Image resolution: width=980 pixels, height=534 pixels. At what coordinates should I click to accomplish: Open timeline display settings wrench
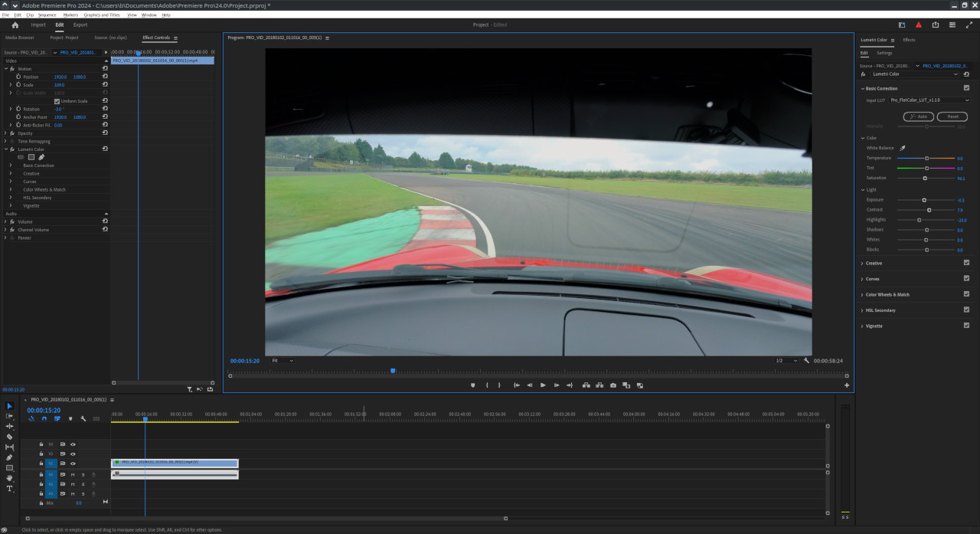[x=83, y=419]
